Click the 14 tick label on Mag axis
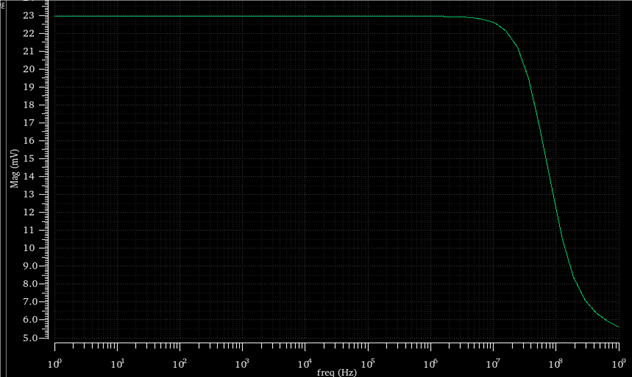632x377 pixels. point(29,176)
